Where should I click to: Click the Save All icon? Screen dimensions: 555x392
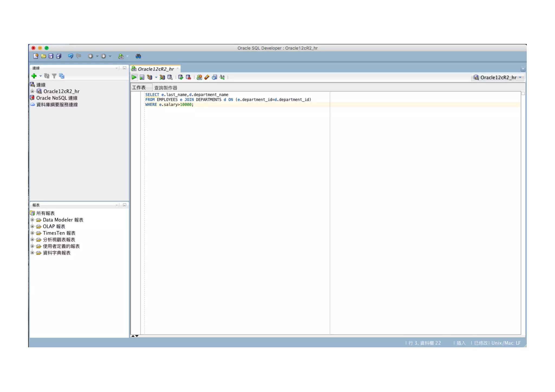pos(59,56)
